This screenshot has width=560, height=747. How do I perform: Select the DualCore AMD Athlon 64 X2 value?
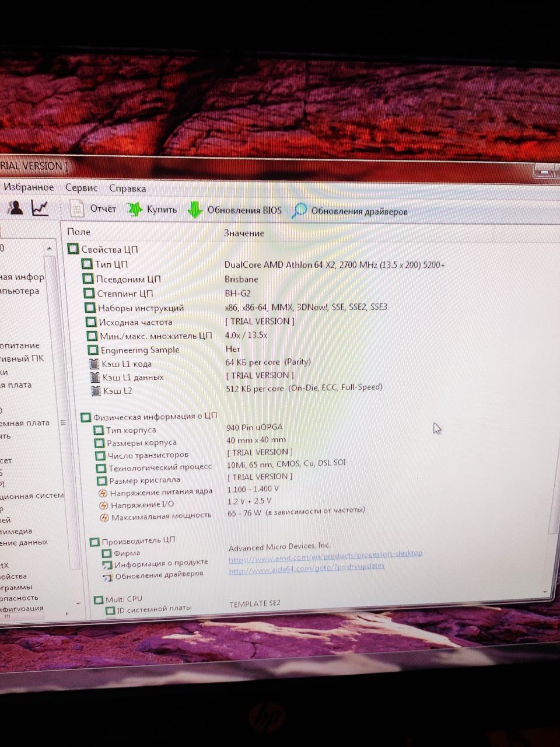click(335, 264)
